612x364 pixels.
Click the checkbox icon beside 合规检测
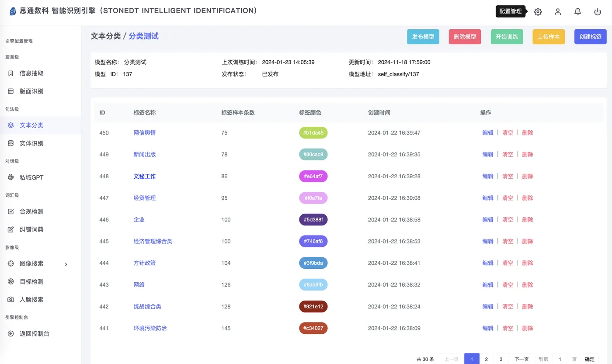pos(11,211)
